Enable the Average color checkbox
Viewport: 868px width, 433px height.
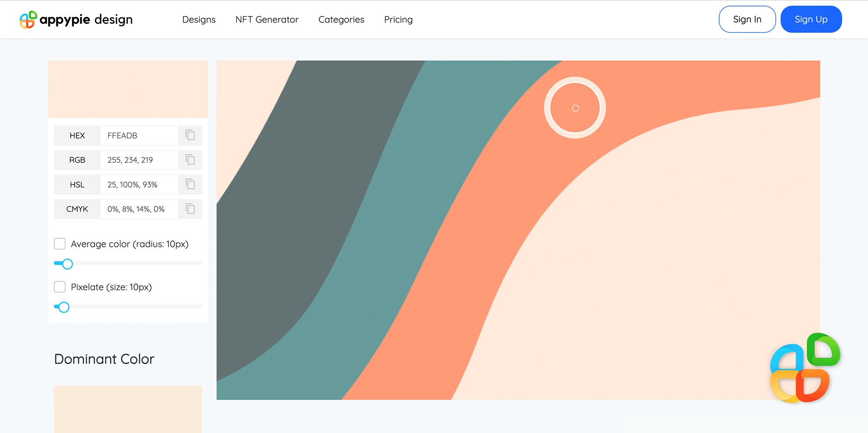pos(60,244)
